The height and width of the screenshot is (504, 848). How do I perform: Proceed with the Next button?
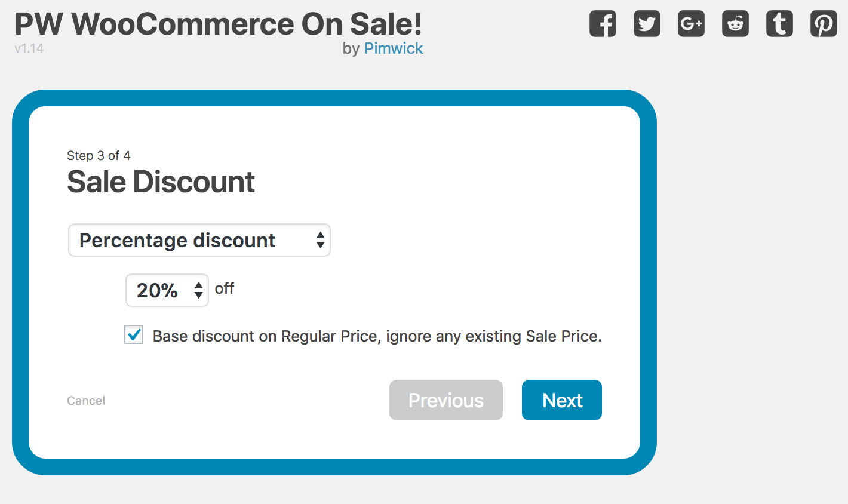tap(562, 400)
